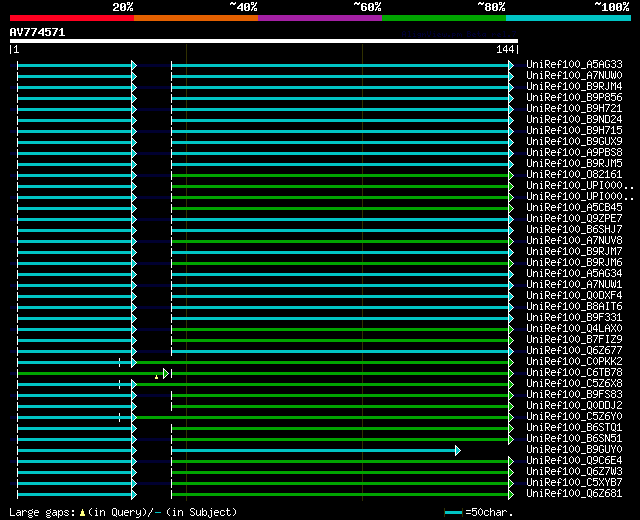Click the UniRef100_B9F331 label

[574, 318]
